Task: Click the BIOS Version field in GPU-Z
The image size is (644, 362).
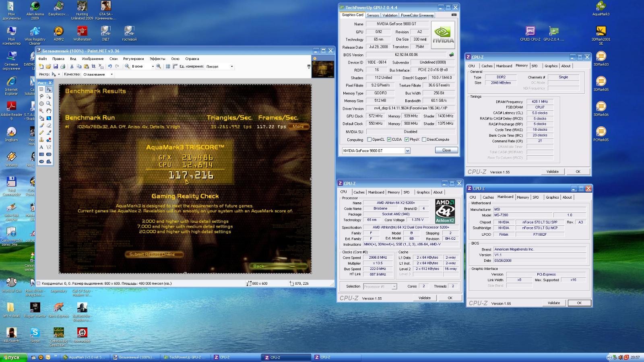Action: [406, 55]
